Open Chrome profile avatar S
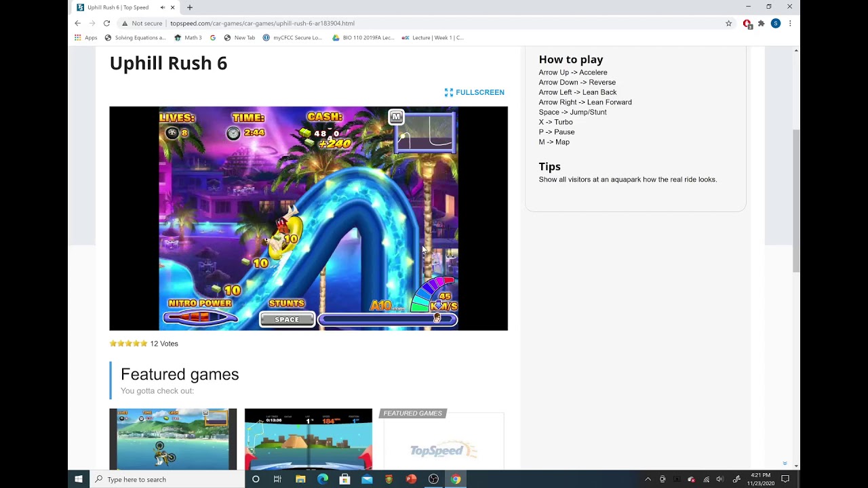Image resolution: width=868 pixels, height=488 pixels. click(x=776, y=23)
